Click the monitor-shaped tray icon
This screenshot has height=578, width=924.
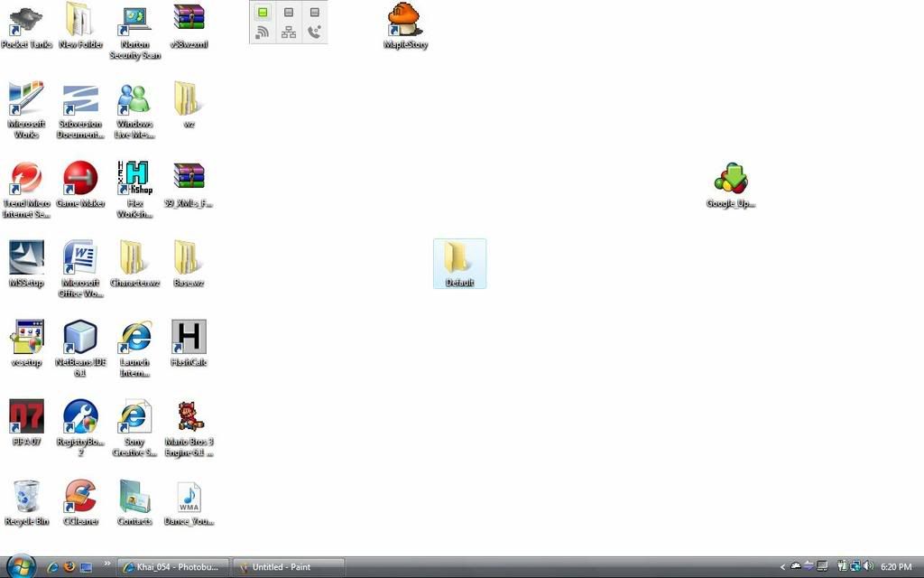(822, 567)
